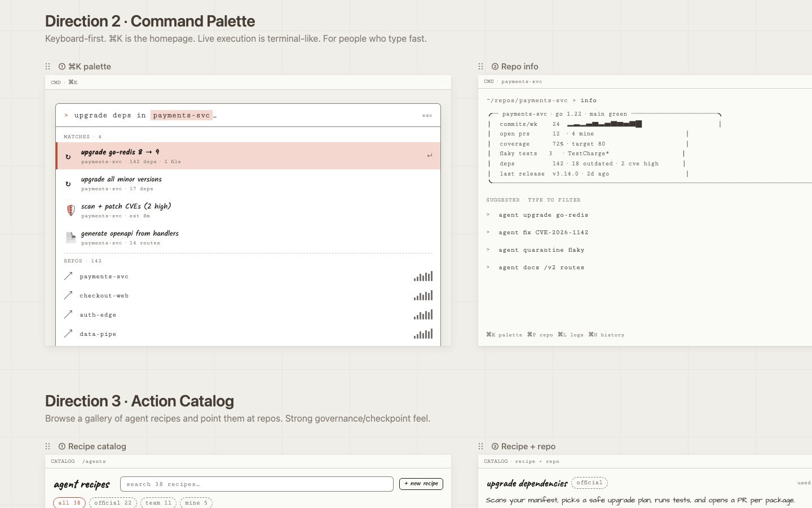Click the ⌘P repo shortcut hint
This screenshot has width=812, height=508.
[540, 335]
